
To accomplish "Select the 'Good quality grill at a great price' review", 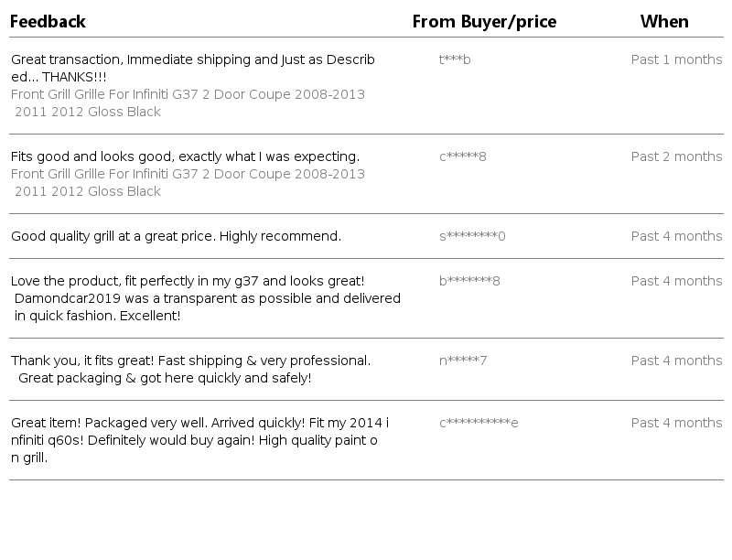I will pyautogui.click(x=176, y=236).
